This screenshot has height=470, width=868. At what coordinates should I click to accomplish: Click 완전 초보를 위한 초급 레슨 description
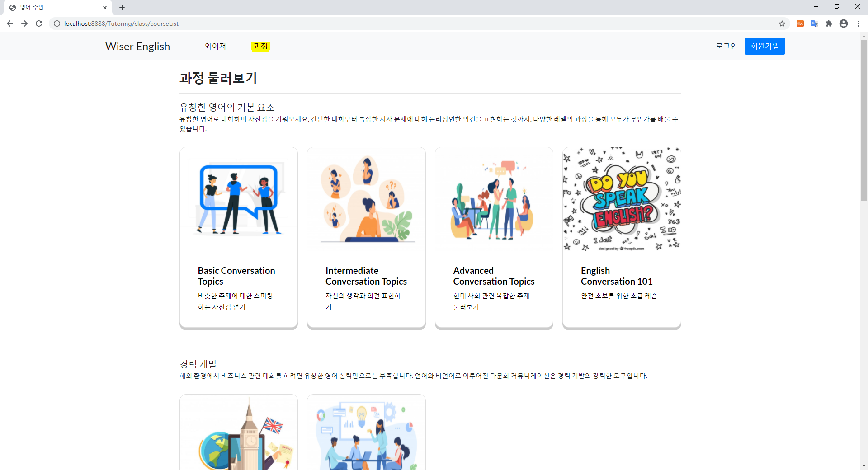(619, 296)
